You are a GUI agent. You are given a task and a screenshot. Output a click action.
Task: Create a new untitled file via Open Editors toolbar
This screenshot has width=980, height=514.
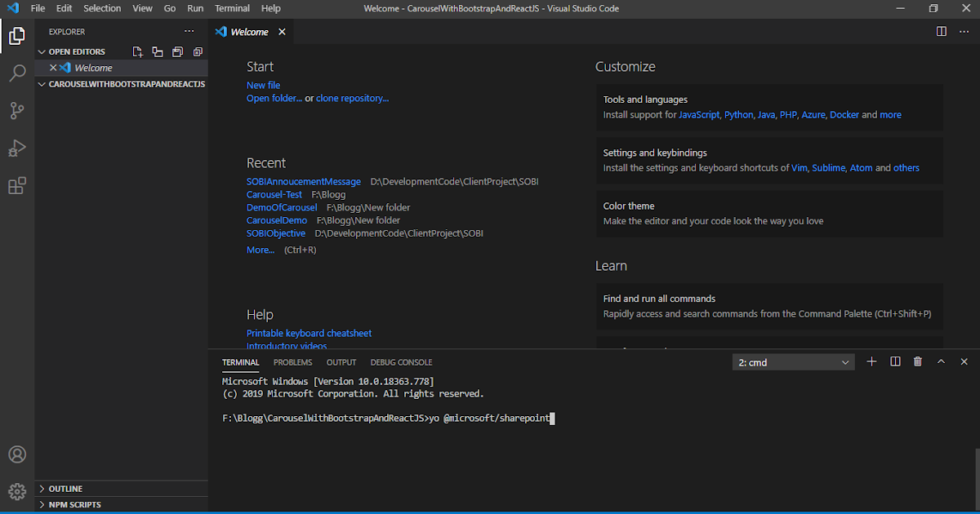point(137,51)
